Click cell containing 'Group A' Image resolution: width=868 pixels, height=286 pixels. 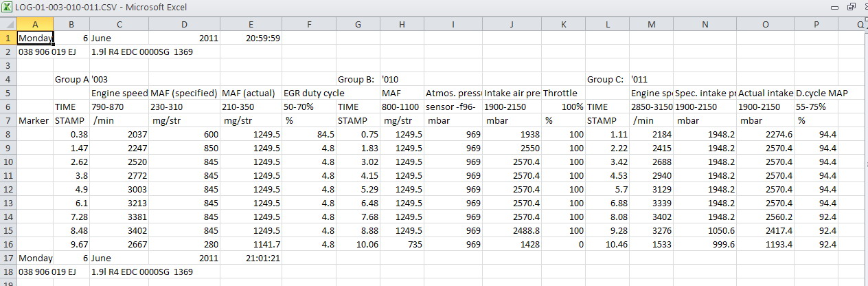pos(71,79)
